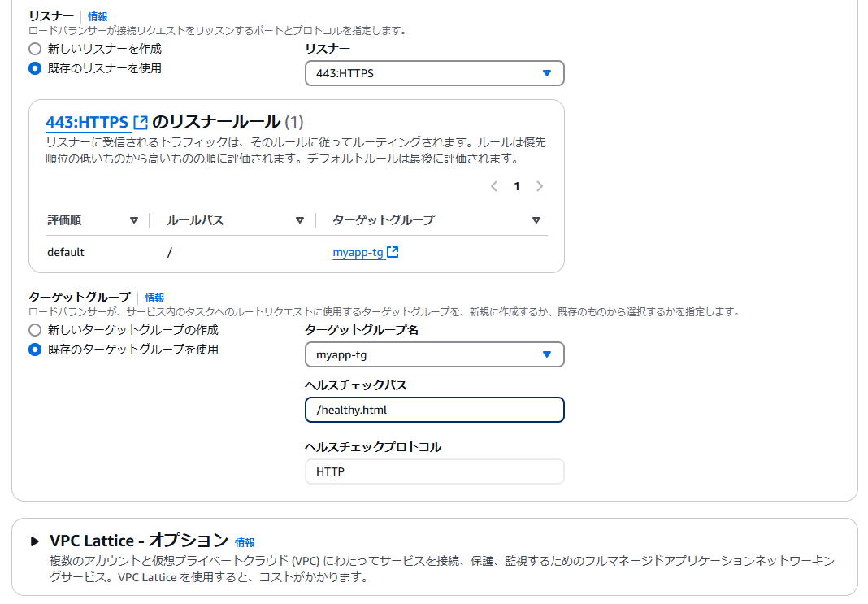Click the external link icon next to myapp-tg
The image size is (868, 604).
pyautogui.click(x=393, y=252)
